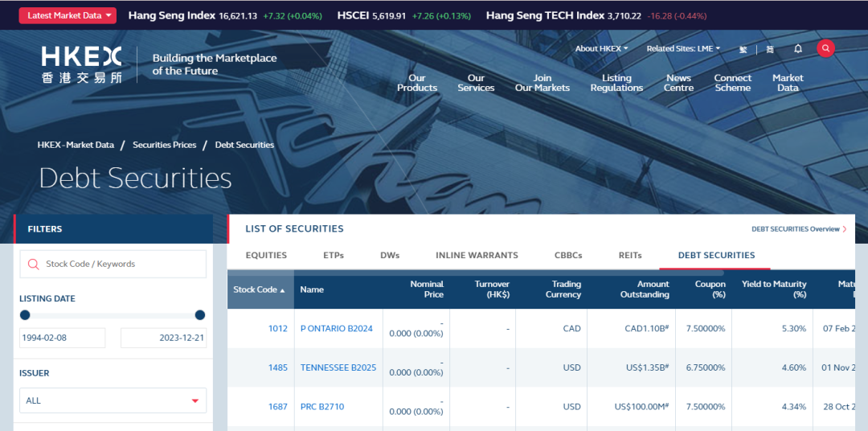Click US$1.35B amount outstanding cell
The width and height of the screenshot is (868, 431).
(x=648, y=367)
